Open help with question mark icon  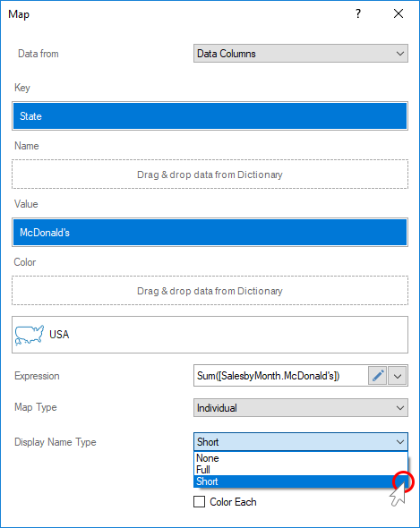click(358, 13)
